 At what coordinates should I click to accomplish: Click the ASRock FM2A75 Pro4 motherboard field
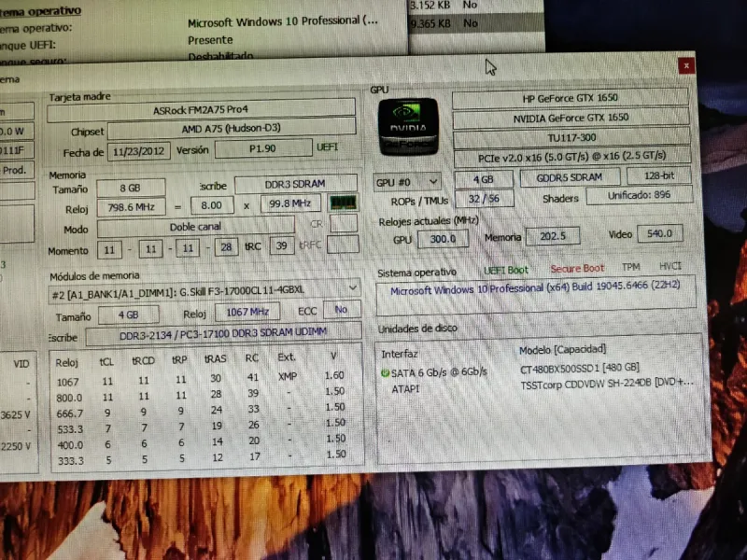pyautogui.click(x=201, y=110)
